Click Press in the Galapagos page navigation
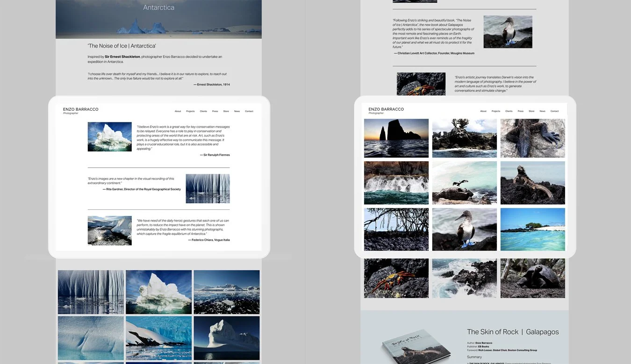631x364 pixels. coord(520,111)
